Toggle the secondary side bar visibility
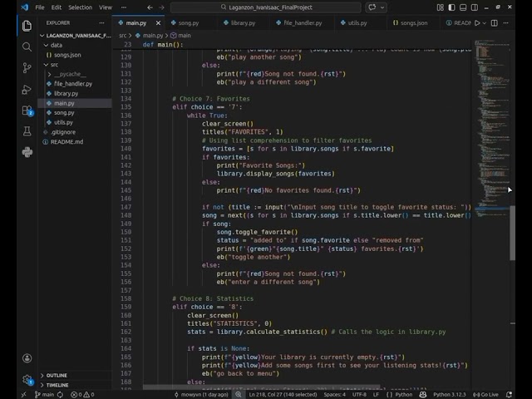532x399 pixels. pos(475,7)
